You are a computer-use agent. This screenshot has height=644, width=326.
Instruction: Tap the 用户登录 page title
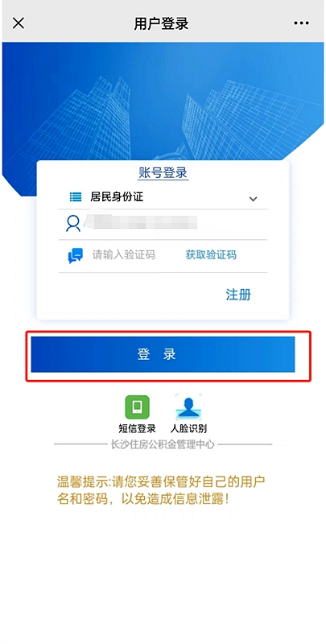[161, 23]
